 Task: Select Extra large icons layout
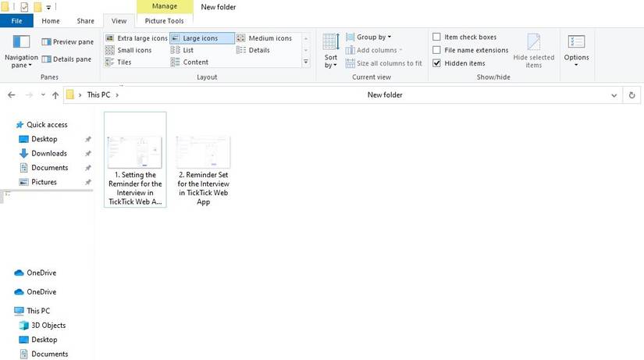pos(137,38)
